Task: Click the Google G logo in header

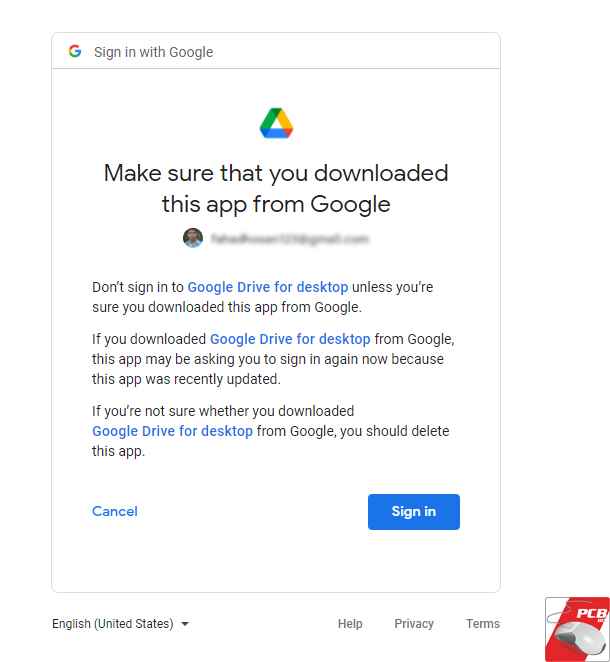Action: (75, 52)
